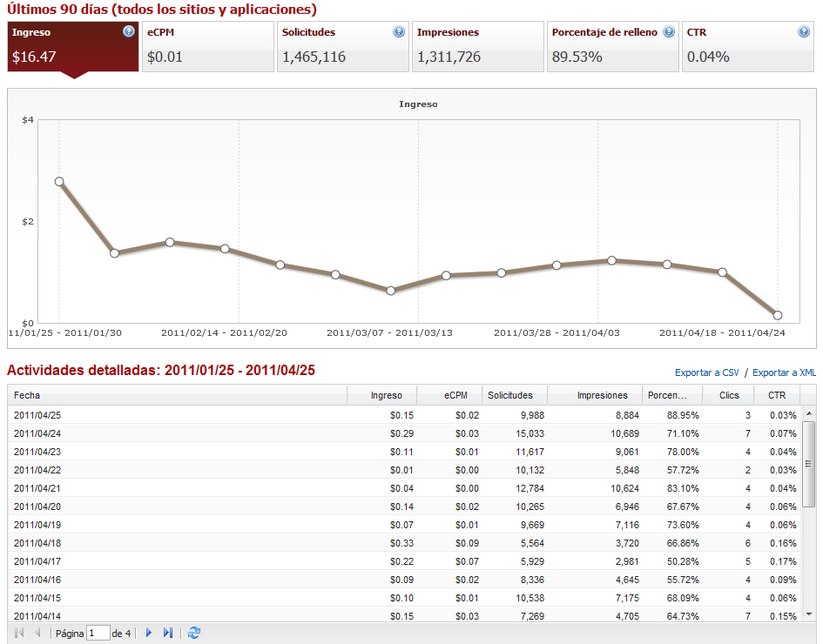Click Exportar a XML link

click(784, 372)
